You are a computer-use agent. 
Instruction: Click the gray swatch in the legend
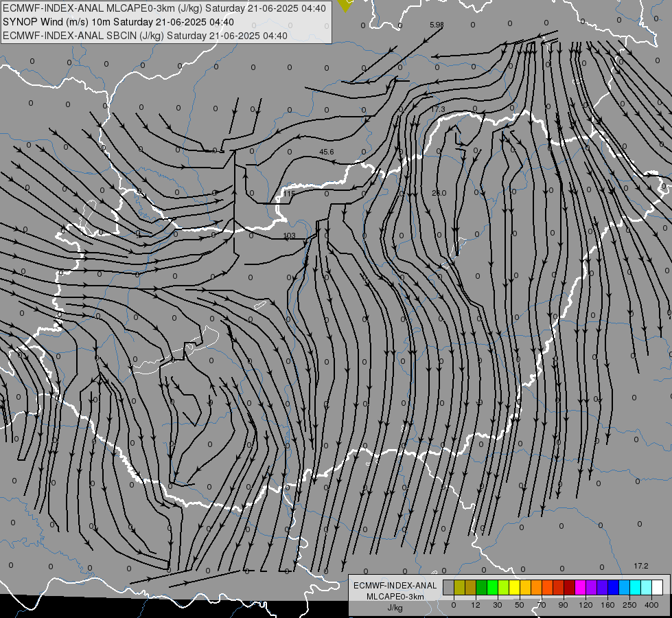449,587
